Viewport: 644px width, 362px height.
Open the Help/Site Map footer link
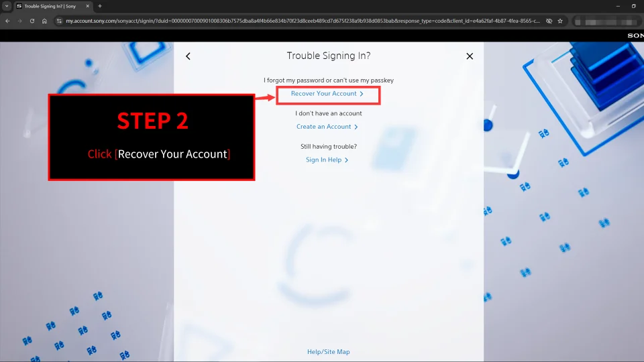click(x=328, y=352)
